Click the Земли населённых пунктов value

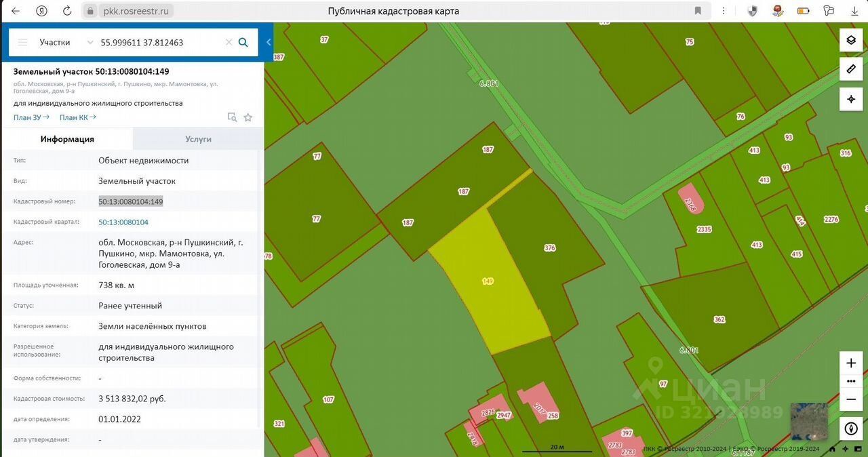(x=153, y=326)
